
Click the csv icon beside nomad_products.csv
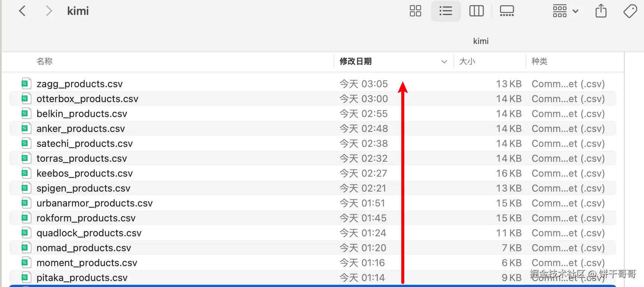[26, 247]
